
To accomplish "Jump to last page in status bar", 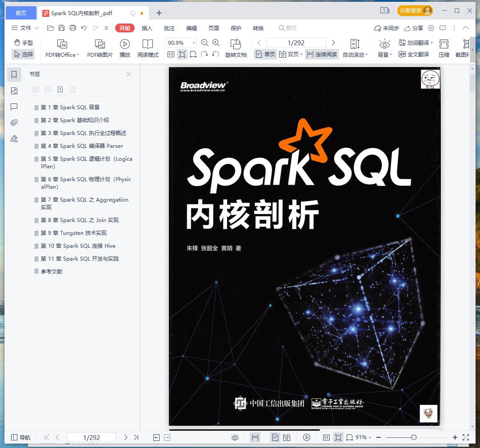I will tap(136, 437).
